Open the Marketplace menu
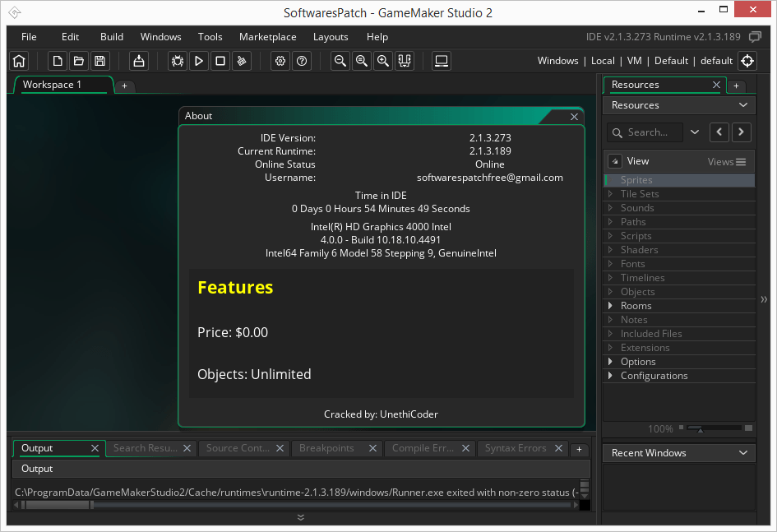The height and width of the screenshot is (532, 777). tap(267, 37)
